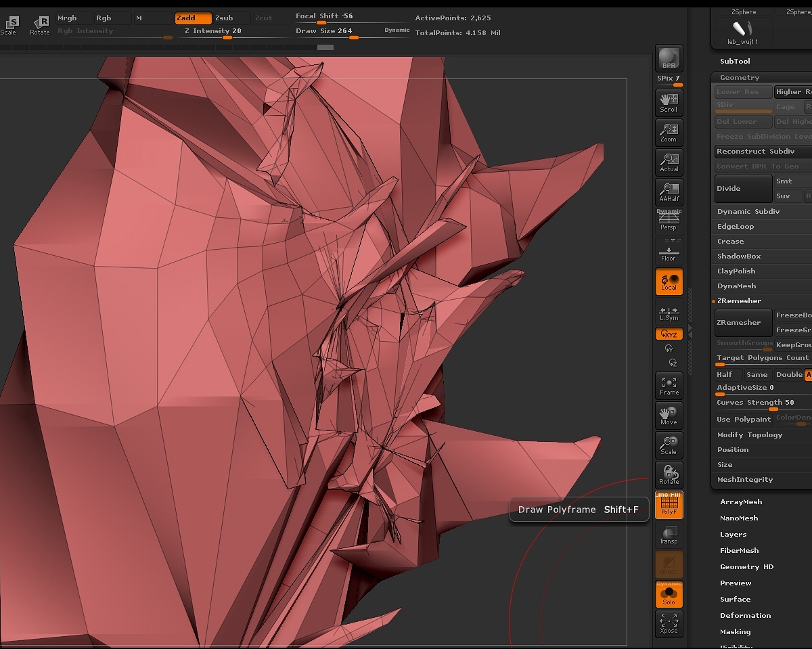Activate the Rotate transform mode marked R
812x649 pixels.
40,25
